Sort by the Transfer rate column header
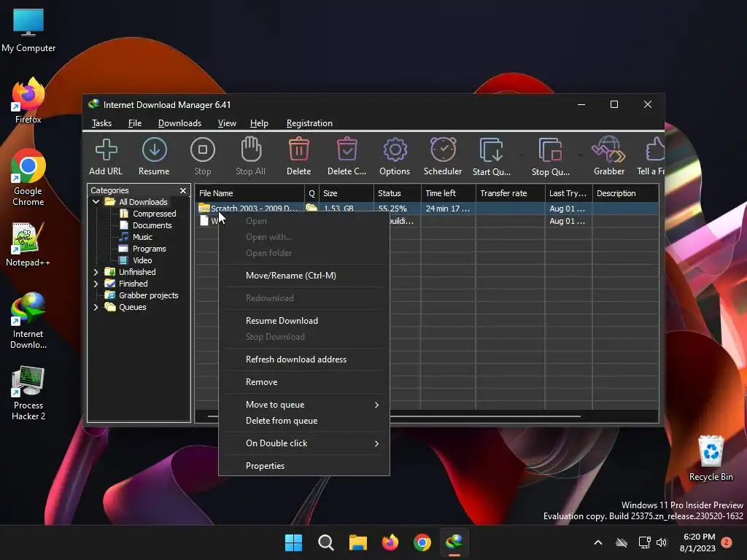 [510, 193]
